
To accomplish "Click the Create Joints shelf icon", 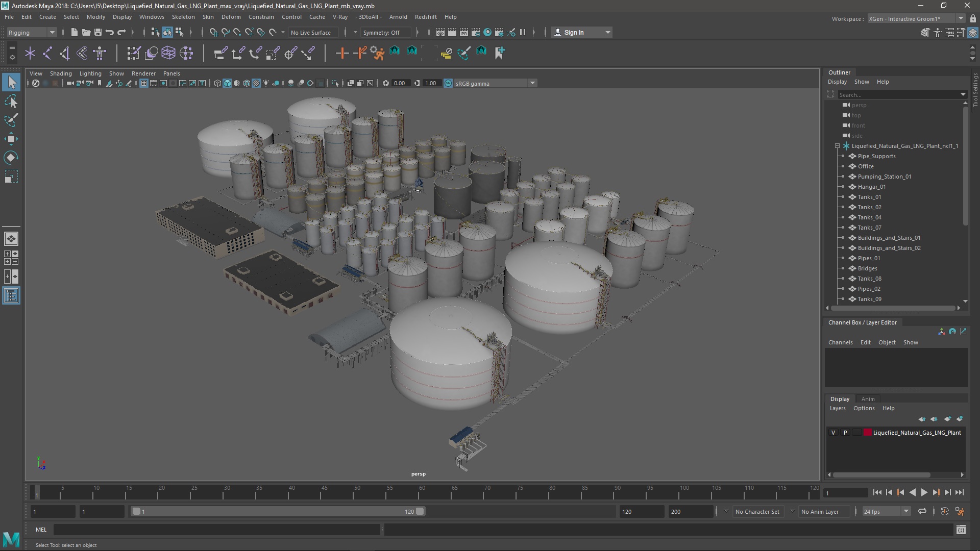I will point(47,53).
